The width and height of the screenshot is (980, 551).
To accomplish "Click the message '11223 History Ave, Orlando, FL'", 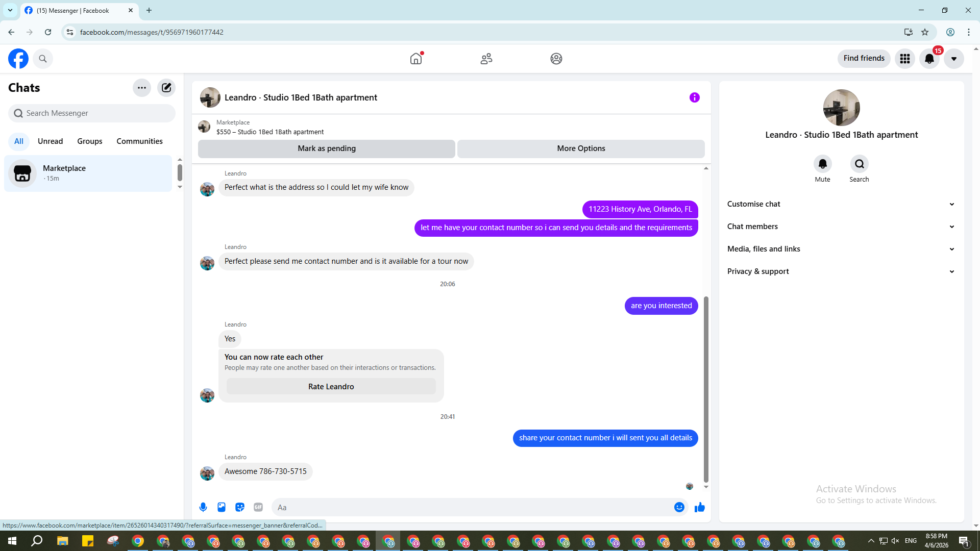I will [x=640, y=209].
